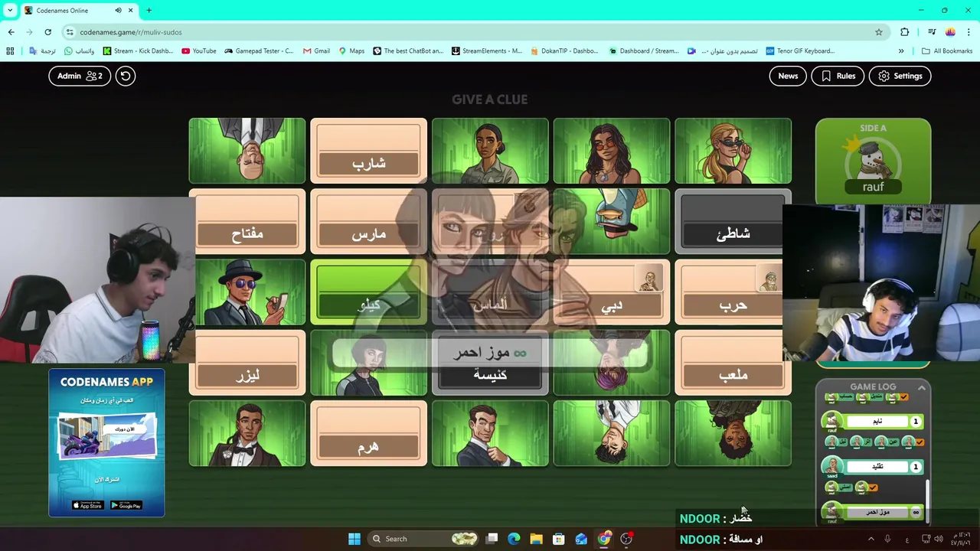Open the StreamElements bookmark

pyautogui.click(x=487, y=51)
